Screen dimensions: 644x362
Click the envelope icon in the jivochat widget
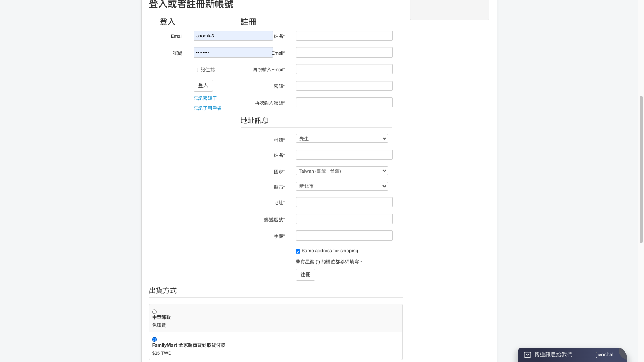[x=527, y=355]
